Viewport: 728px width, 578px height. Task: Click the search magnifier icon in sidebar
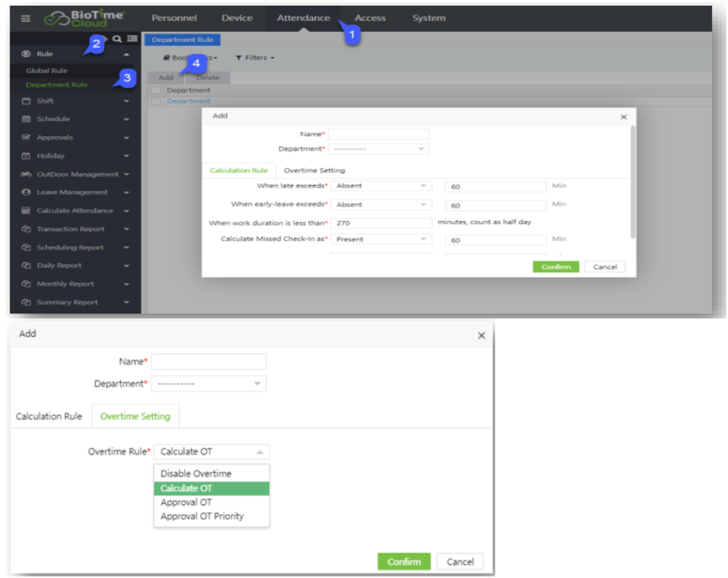click(118, 39)
